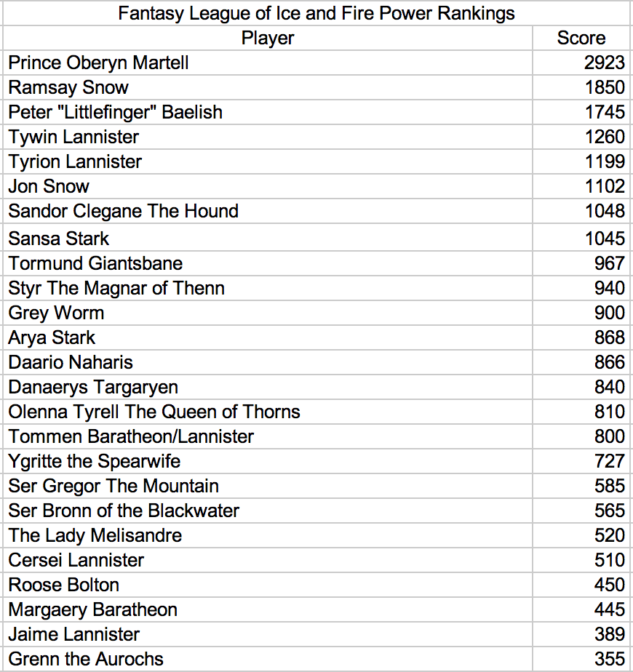Image resolution: width=633 pixels, height=672 pixels.
Task: Click the Player column header
Action: [268, 38]
